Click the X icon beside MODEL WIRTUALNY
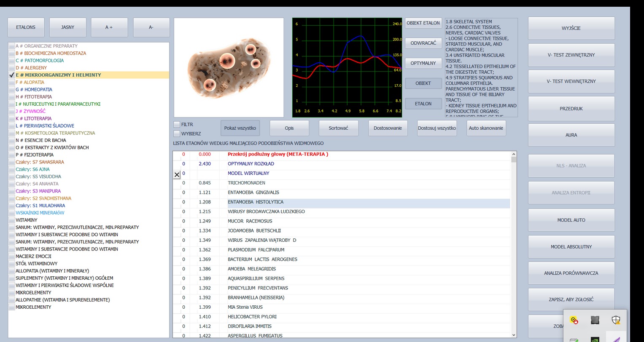 pos(177,174)
